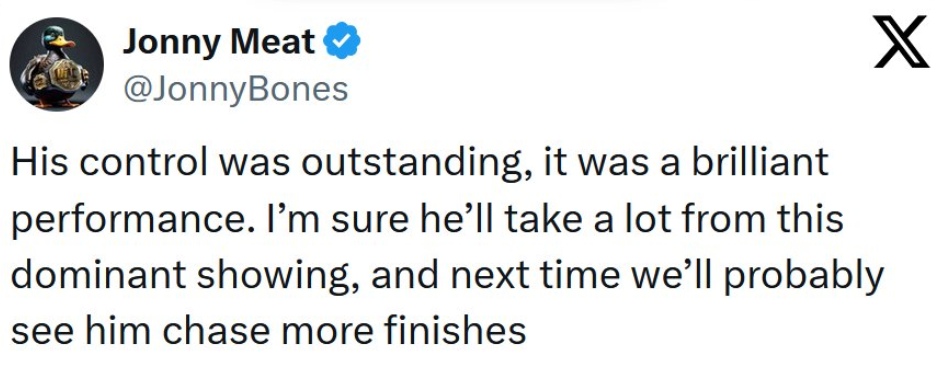Click the word "dominant" in the tweet
This screenshot has width=946, height=378.
coord(100,274)
